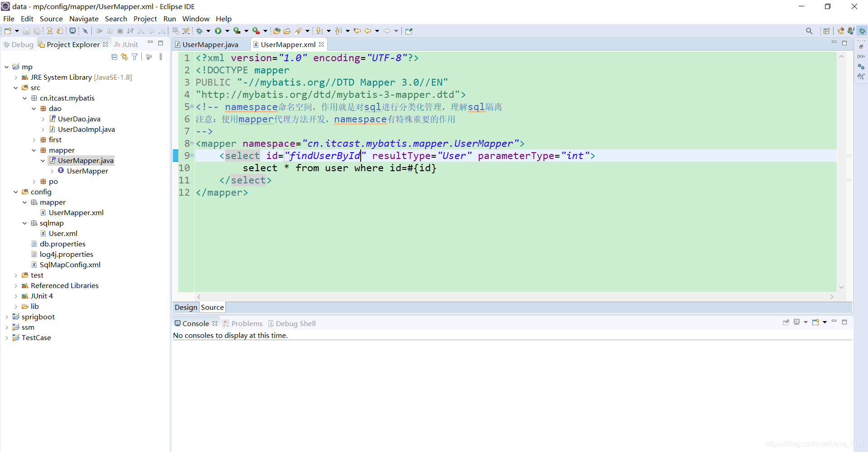
Task: Toggle Link with Editor in Project Explorer
Action: coord(124,57)
